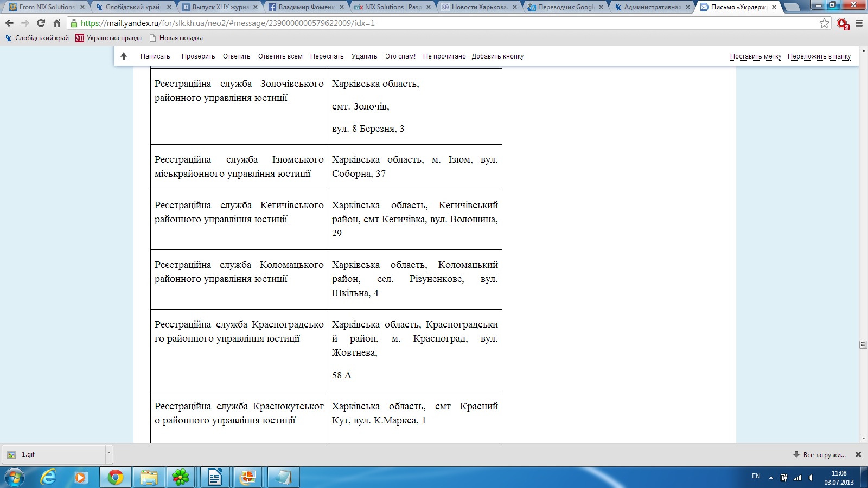Click 'Ответить' to reply to the message

237,56
